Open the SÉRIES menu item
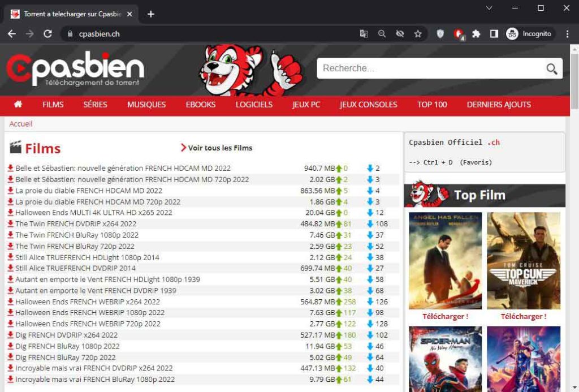Viewport: 579px width, 392px height. click(x=95, y=105)
